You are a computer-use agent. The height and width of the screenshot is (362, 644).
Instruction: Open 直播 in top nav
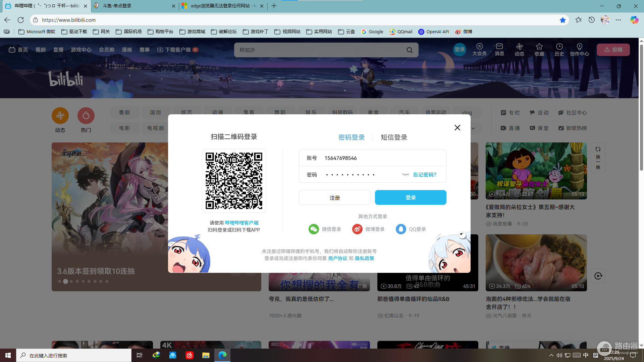58,50
